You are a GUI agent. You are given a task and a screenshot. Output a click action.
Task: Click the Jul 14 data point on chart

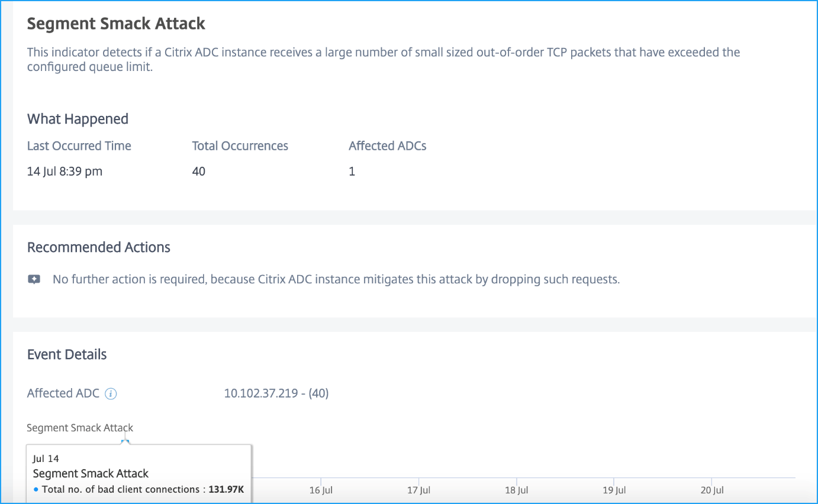[x=125, y=441]
